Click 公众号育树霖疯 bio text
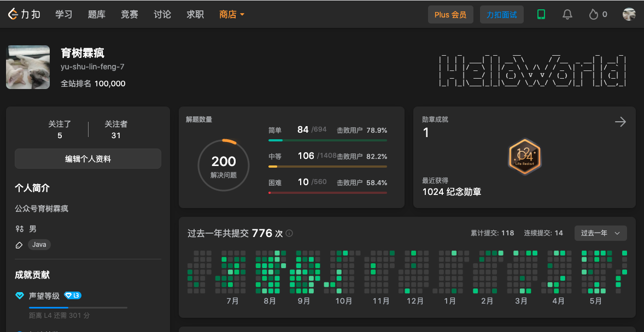This screenshot has width=644, height=332. 42,209
